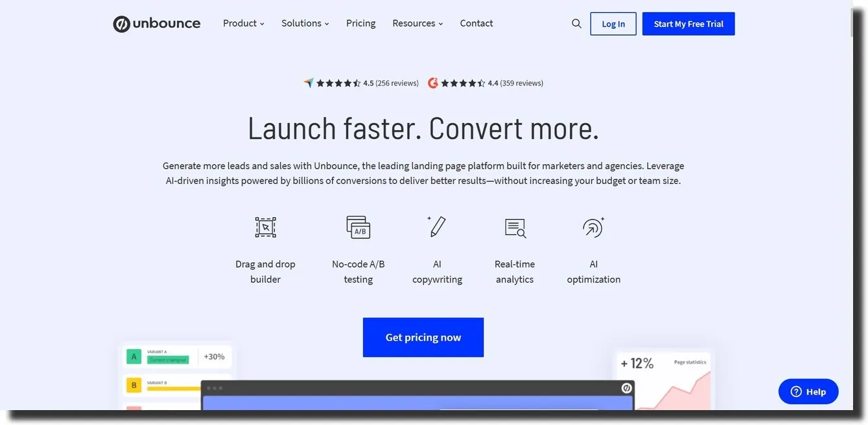Click the Unbounce logo
Viewport: 868px width, 425px height.
(x=156, y=23)
